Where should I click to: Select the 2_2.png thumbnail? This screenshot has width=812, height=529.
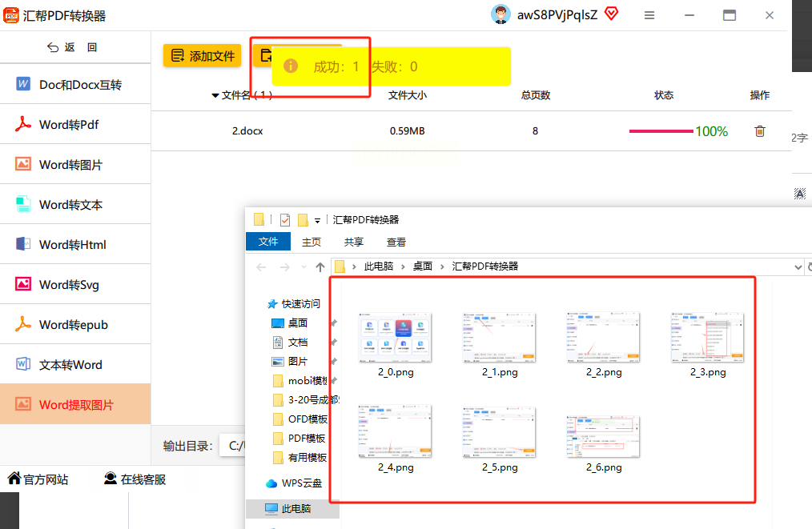pos(603,338)
